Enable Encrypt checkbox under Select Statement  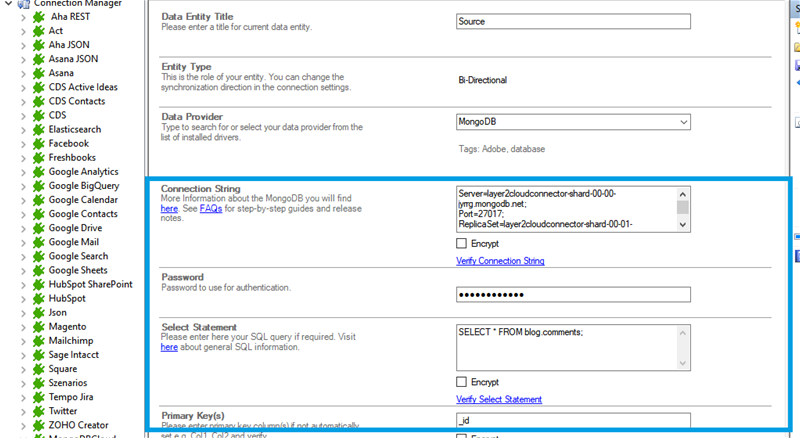pyautogui.click(x=462, y=382)
